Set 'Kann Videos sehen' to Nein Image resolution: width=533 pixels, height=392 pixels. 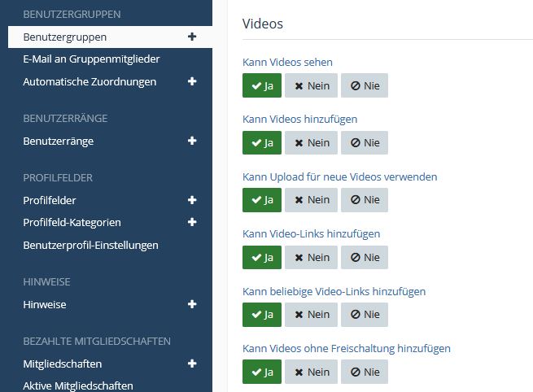click(x=311, y=85)
